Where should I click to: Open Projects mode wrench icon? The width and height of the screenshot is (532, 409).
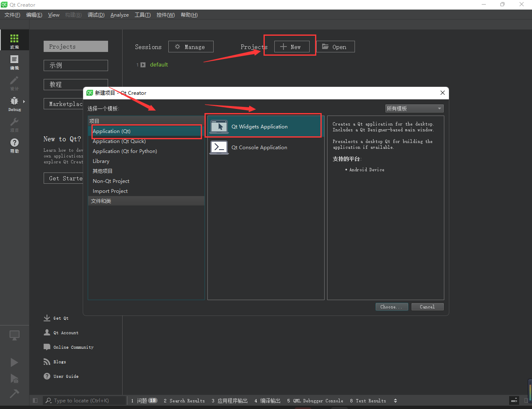click(15, 122)
